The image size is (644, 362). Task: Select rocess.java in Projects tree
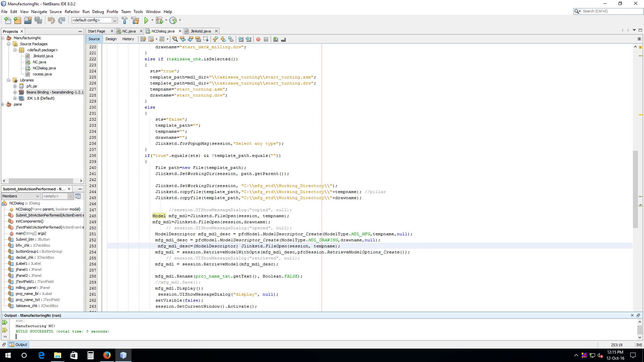(x=42, y=74)
